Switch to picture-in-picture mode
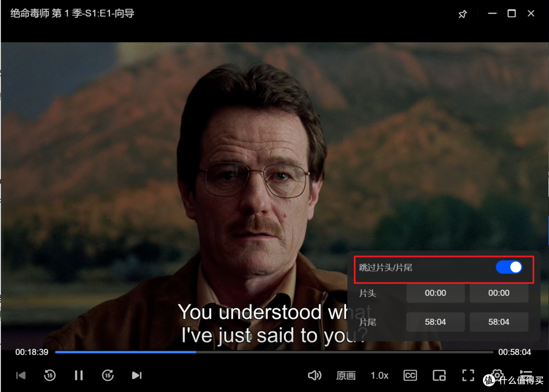Screen dimensions: 549x392 (x=439, y=376)
